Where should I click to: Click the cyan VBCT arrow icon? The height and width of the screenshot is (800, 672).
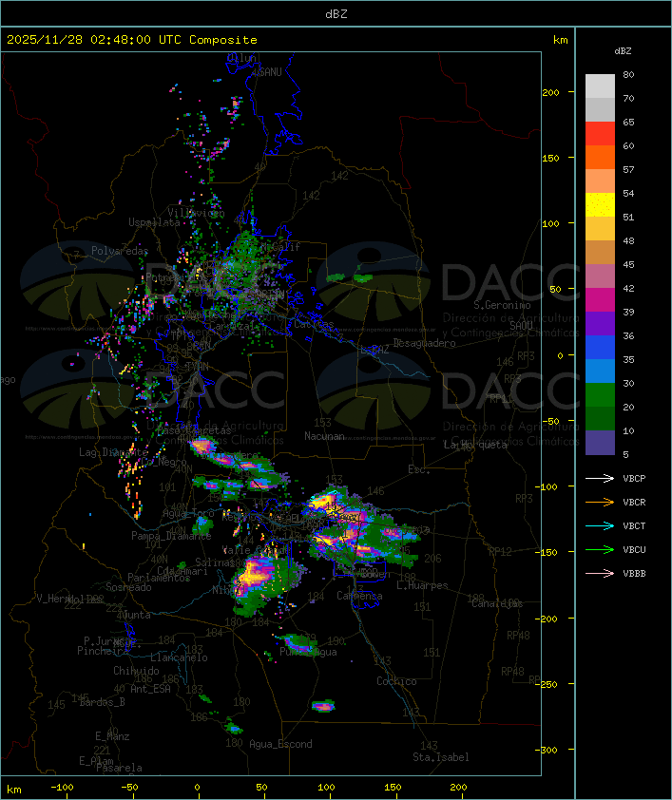(600, 525)
